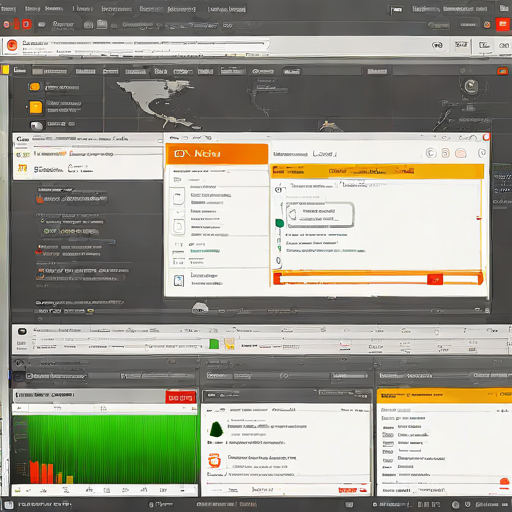The image size is (512, 512).
Task: Toggle the yellow marker in the timeline strip
Action: 229,343
